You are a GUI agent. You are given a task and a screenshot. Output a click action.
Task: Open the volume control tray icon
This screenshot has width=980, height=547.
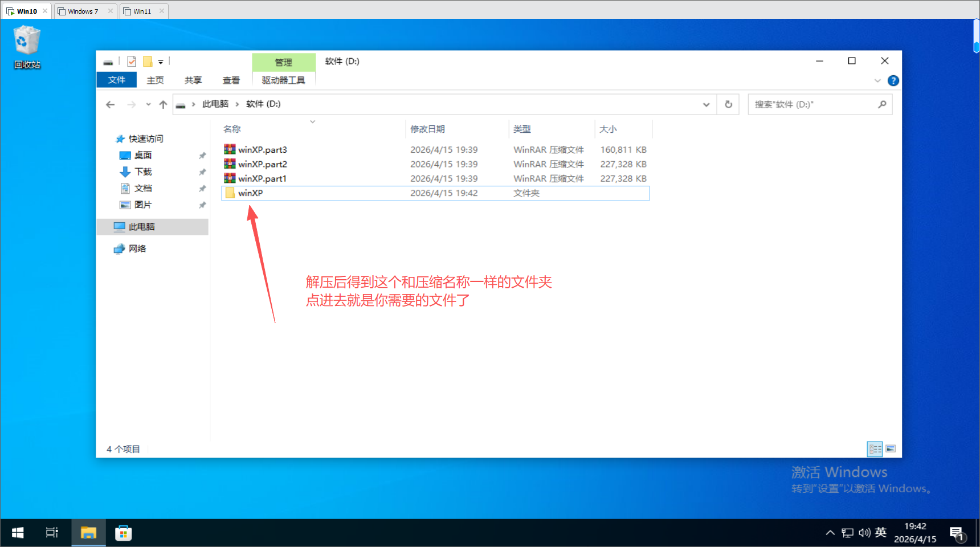coord(864,533)
